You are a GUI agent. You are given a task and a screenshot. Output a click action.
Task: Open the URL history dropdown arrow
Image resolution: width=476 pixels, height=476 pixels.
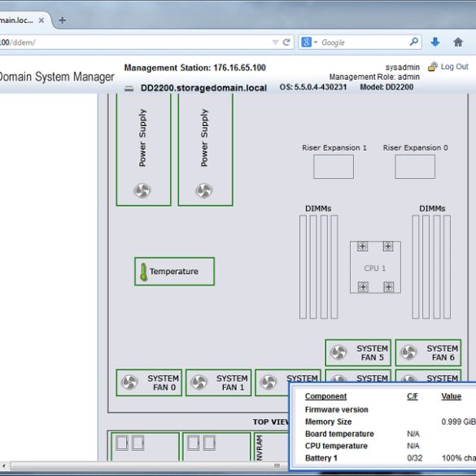pos(275,42)
